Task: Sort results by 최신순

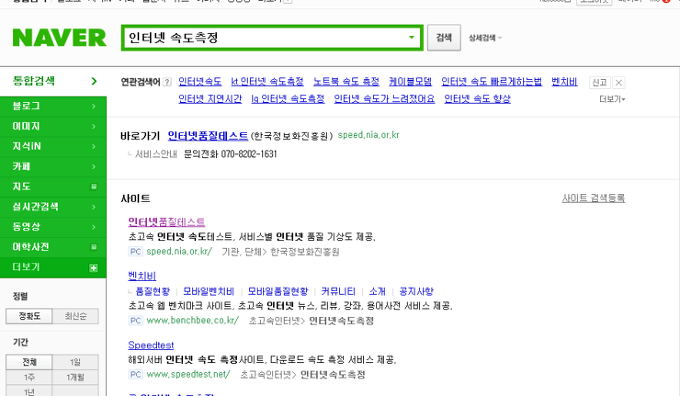Action: [x=75, y=316]
